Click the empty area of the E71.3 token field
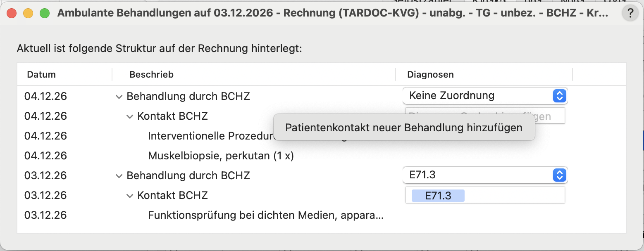Screen dimensions: 644x251 pos(514,196)
